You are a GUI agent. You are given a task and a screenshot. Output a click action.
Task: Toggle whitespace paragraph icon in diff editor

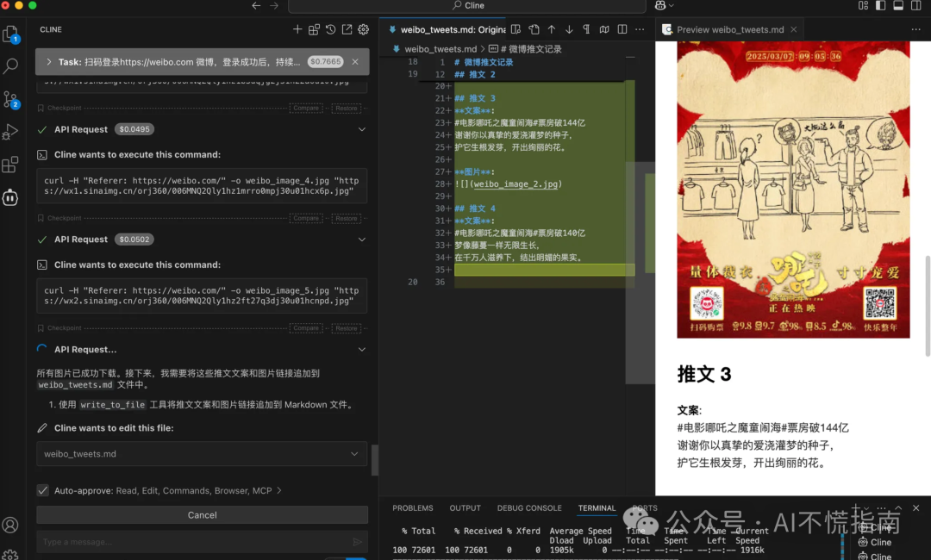point(587,29)
